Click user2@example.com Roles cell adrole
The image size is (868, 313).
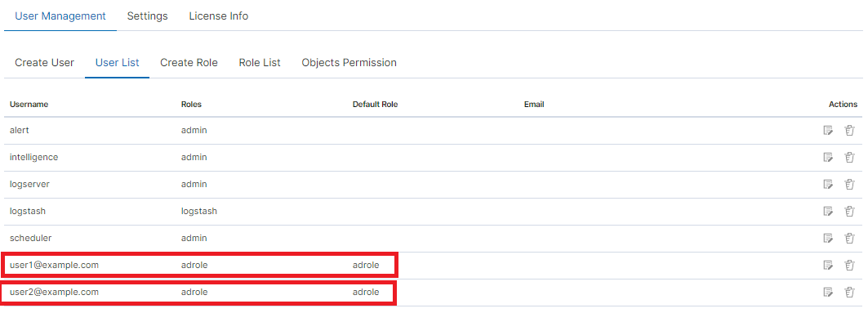coord(194,292)
